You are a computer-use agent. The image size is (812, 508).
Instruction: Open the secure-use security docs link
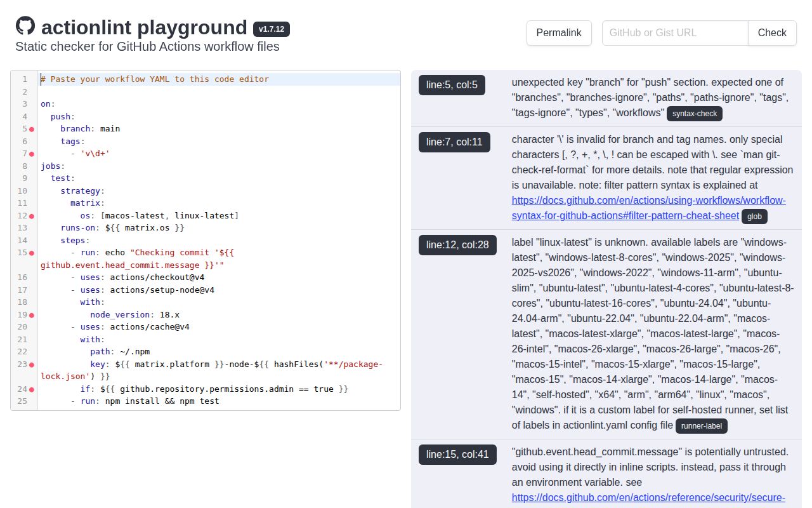coord(648,497)
